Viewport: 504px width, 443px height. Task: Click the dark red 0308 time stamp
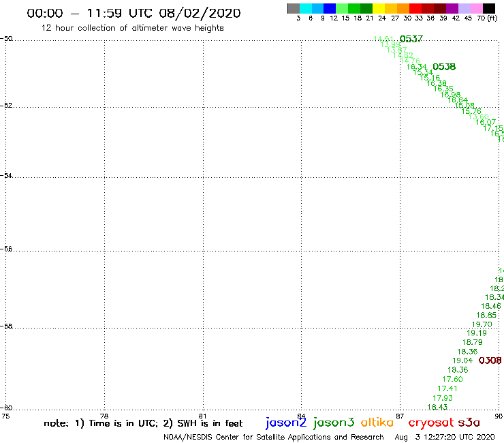490,361
